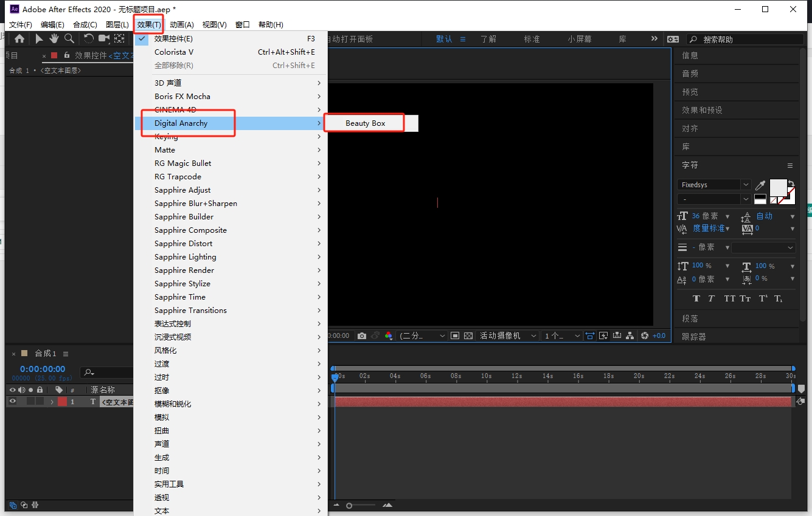Expand the 跟踪器 panel
This screenshot has height=516, width=812.
point(694,337)
